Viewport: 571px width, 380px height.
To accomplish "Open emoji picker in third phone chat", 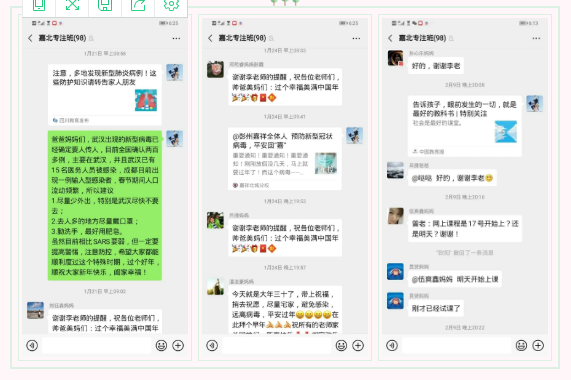I will pos(521,345).
